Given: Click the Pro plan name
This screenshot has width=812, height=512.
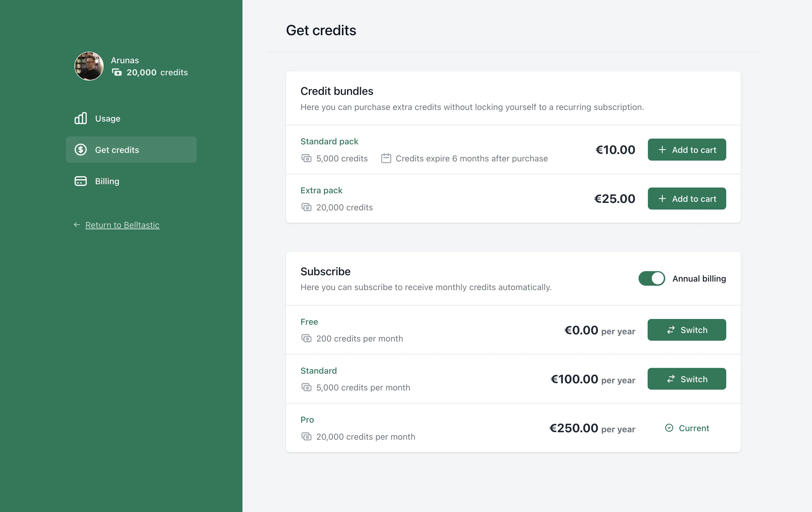Looking at the screenshot, I should coord(307,420).
